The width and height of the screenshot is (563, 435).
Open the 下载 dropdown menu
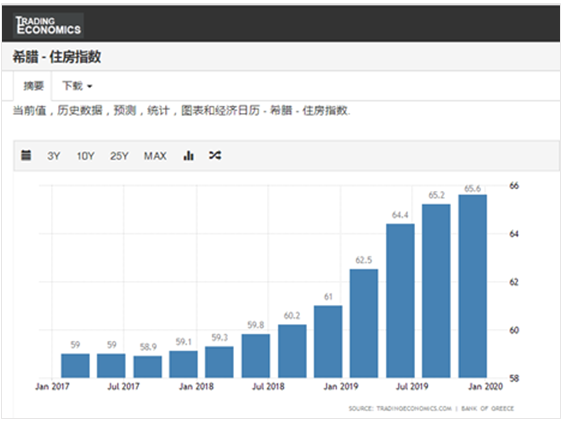point(77,86)
